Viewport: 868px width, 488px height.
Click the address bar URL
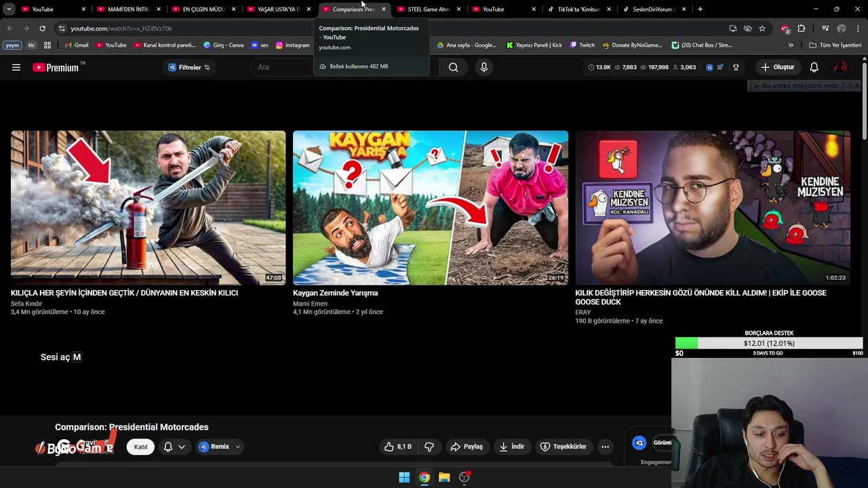pos(121,28)
